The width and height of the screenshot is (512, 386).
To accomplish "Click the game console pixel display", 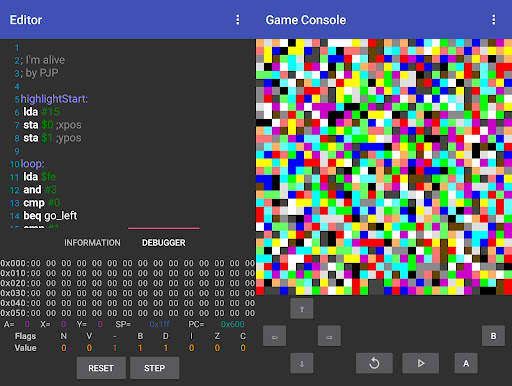I will point(384,167).
